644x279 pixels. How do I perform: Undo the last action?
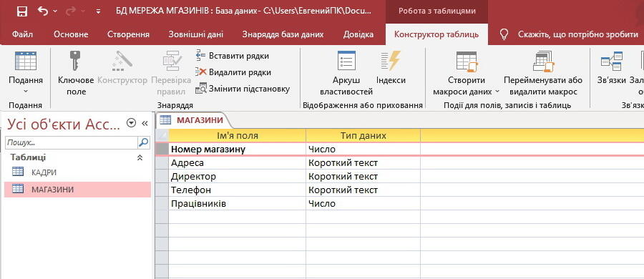point(43,11)
